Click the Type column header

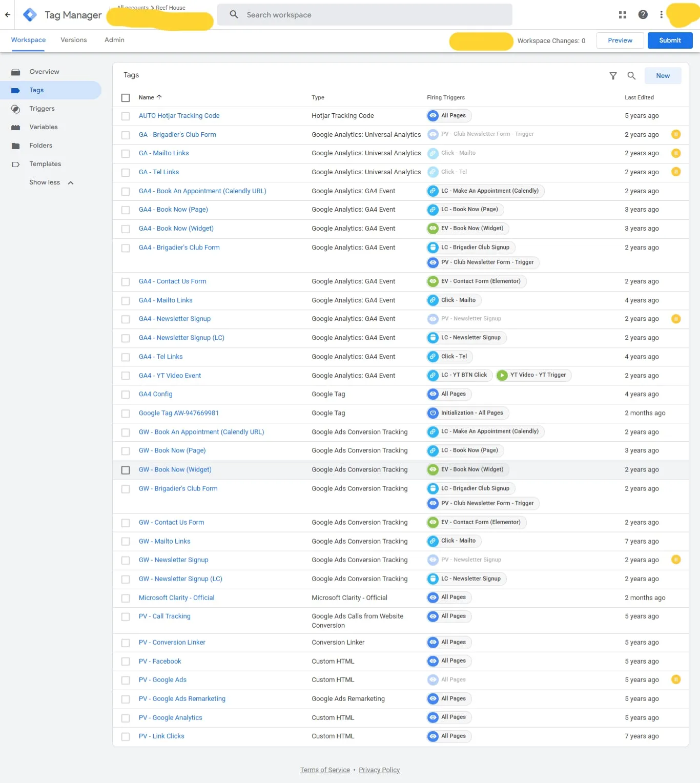[318, 97]
